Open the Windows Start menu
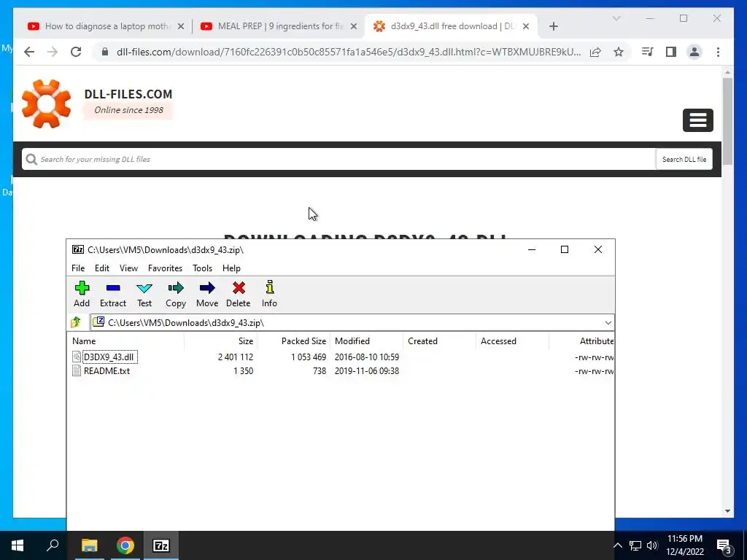Screen dimensions: 747x560 (x=18, y=545)
